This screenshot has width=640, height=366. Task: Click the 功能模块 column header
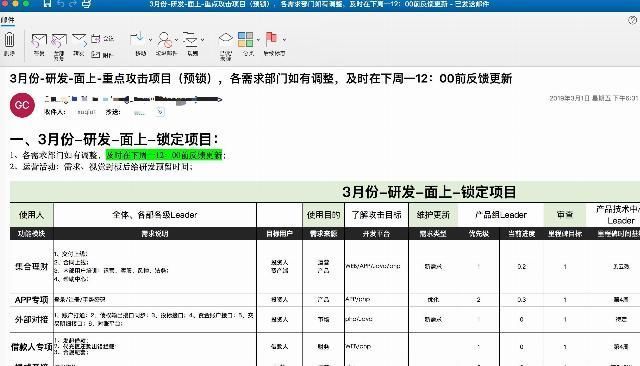click(31, 233)
